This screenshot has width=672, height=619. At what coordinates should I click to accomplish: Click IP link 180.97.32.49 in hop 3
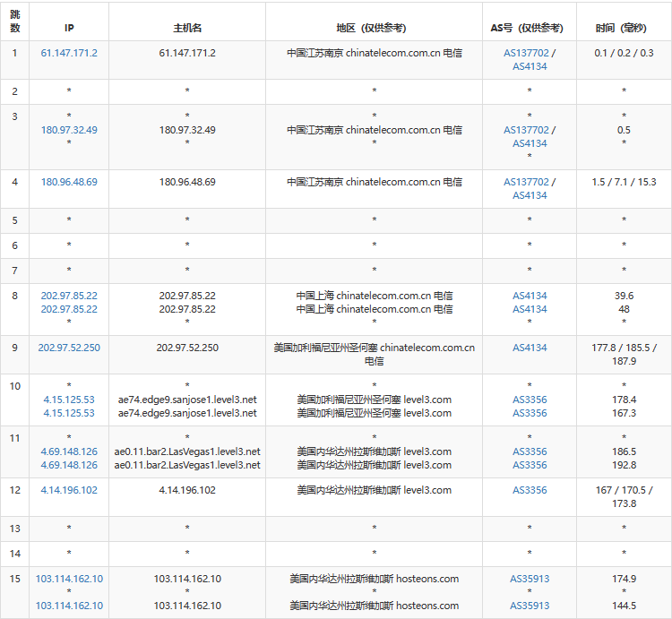point(69,130)
